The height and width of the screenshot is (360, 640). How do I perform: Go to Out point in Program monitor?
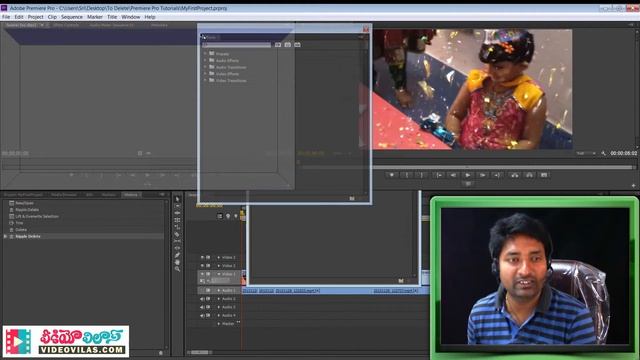(x=497, y=175)
